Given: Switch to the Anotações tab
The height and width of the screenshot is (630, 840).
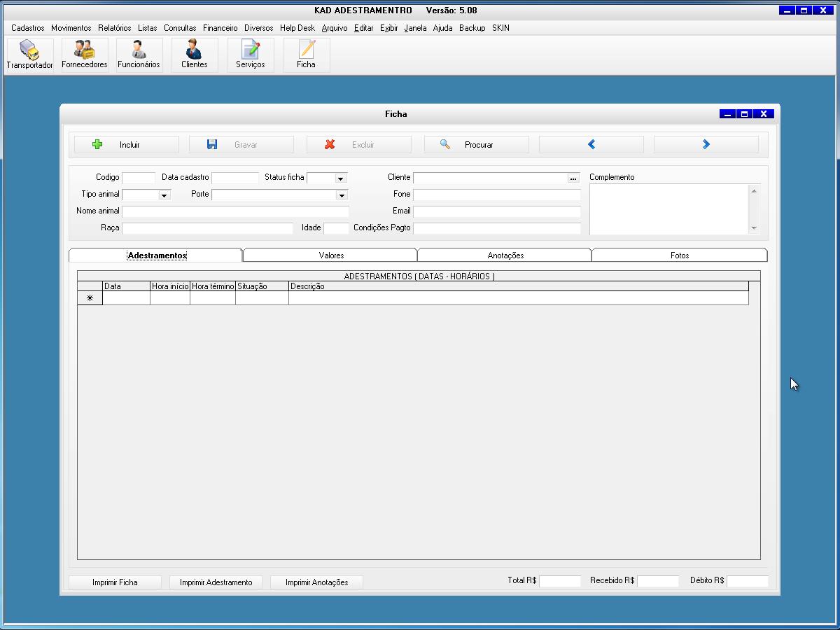Looking at the screenshot, I should [x=505, y=255].
